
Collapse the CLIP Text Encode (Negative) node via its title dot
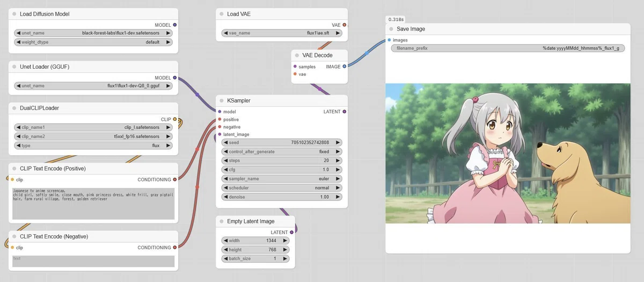click(x=14, y=236)
